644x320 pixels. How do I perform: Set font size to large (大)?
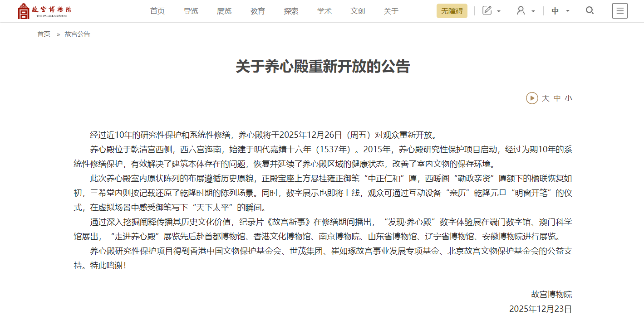pos(546,98)
